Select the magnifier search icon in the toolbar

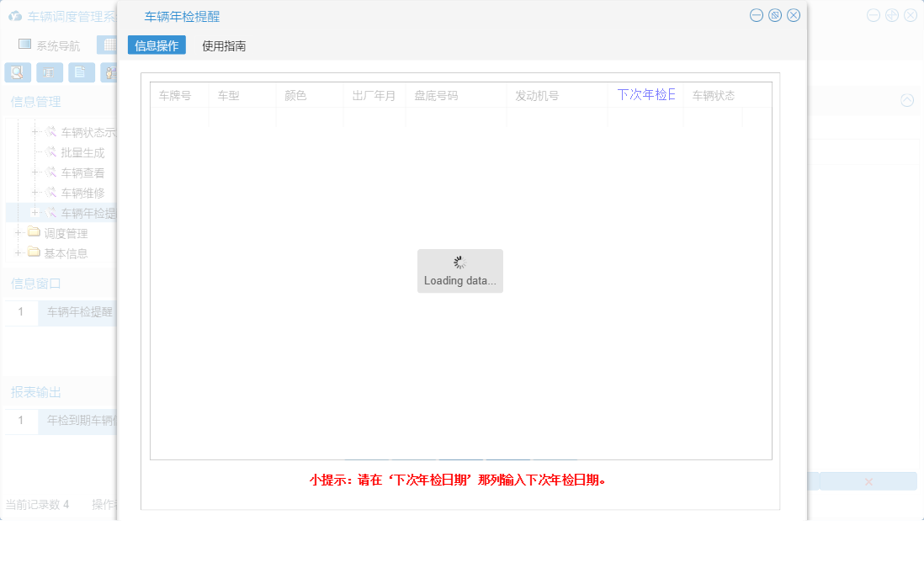tap(17, 72)
